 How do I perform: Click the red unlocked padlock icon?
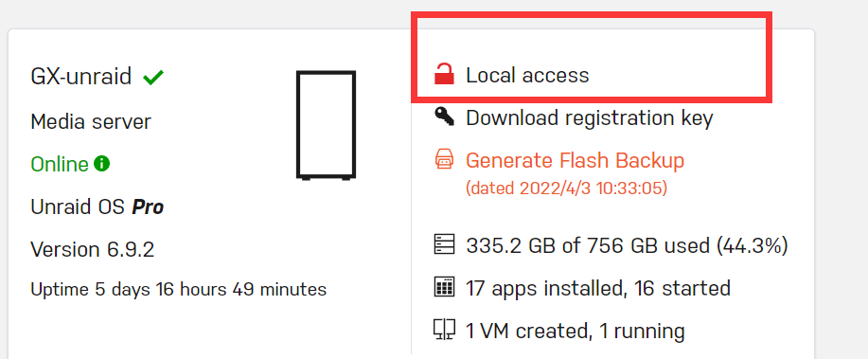[444, 74]
